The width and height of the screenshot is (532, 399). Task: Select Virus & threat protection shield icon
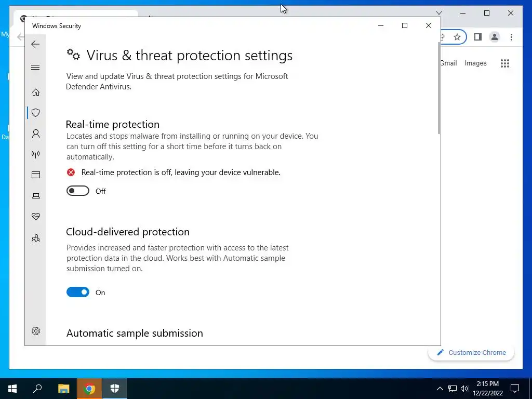[36, 113]
